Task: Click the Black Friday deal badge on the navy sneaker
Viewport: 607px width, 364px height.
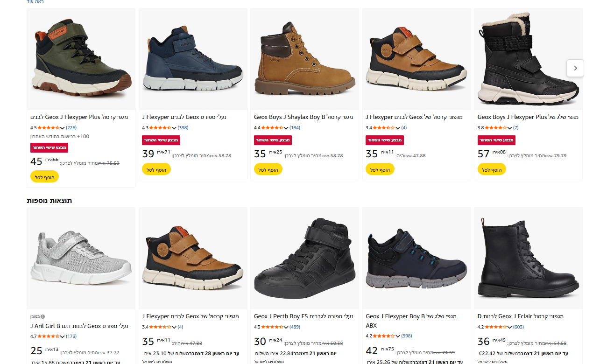Action: pos(161,140)
